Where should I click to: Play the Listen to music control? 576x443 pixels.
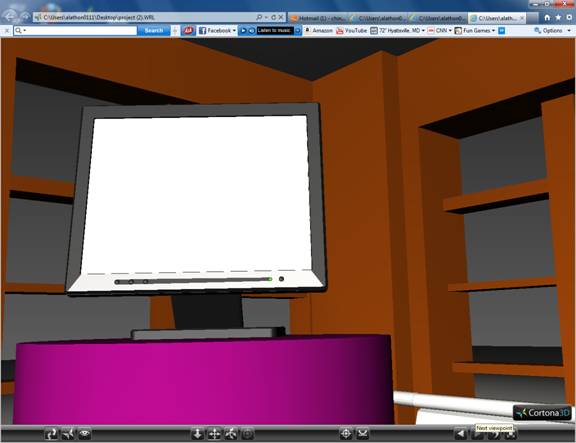coord(243,30)
